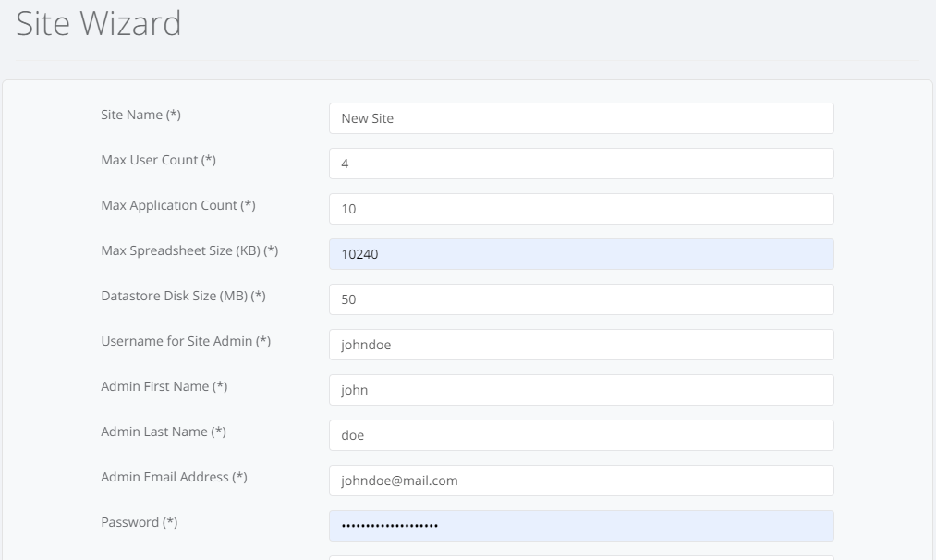
Task: Click the Admin Email Address field
Action: pos(581,481)
